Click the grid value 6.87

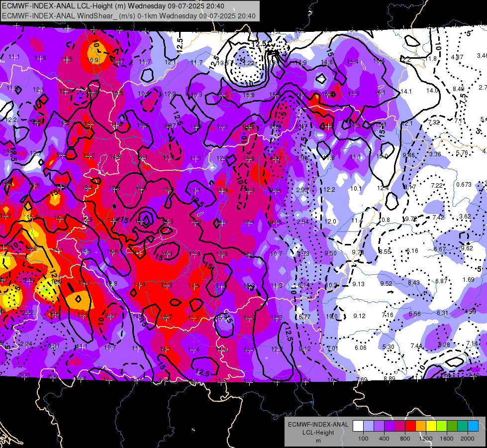coord(441,281)
